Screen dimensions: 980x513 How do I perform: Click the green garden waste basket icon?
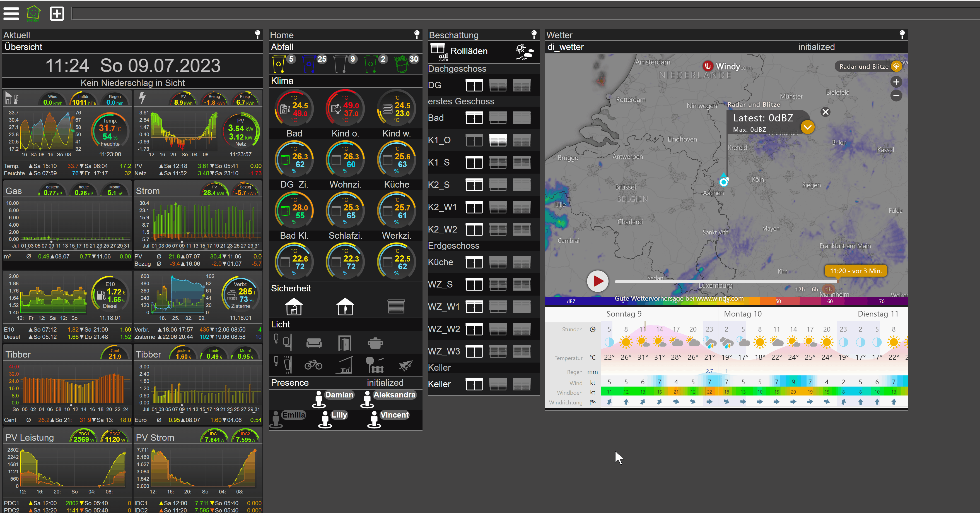(x=401, y=64)
